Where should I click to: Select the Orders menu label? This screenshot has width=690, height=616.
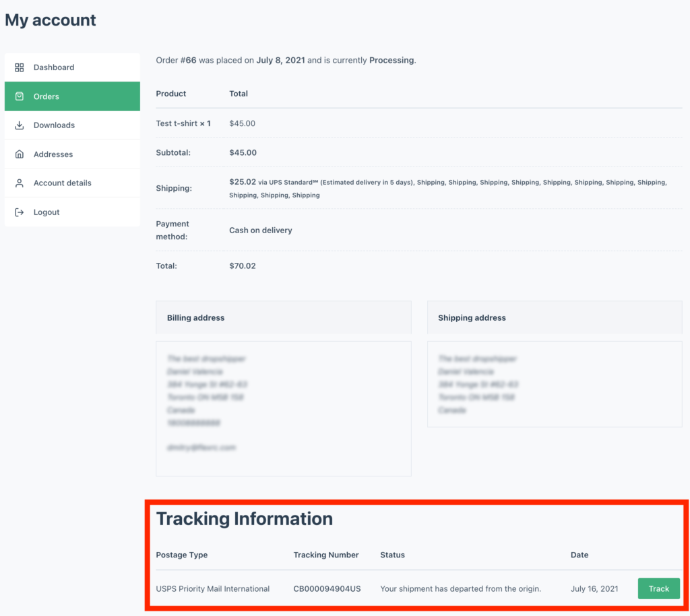pos(46,96)
